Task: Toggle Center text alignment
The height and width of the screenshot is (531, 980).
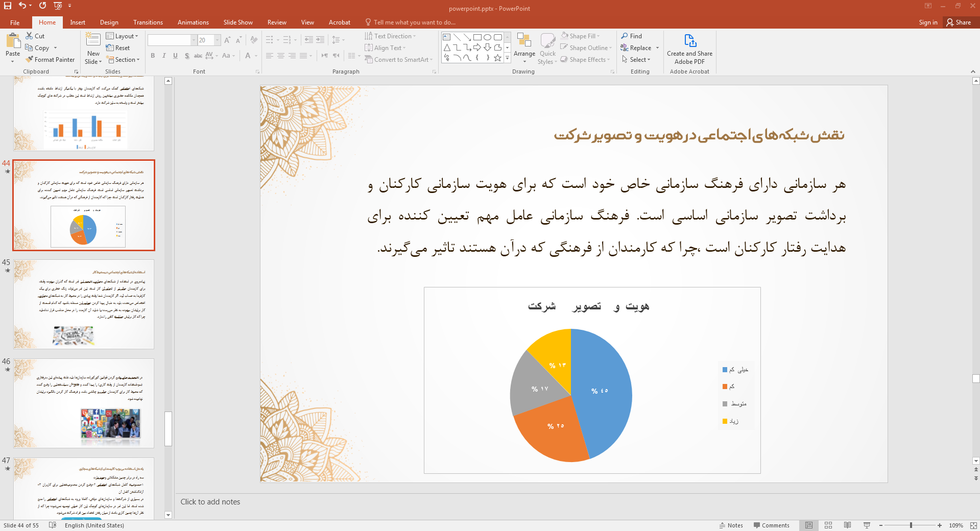Action: coord(281,56)
